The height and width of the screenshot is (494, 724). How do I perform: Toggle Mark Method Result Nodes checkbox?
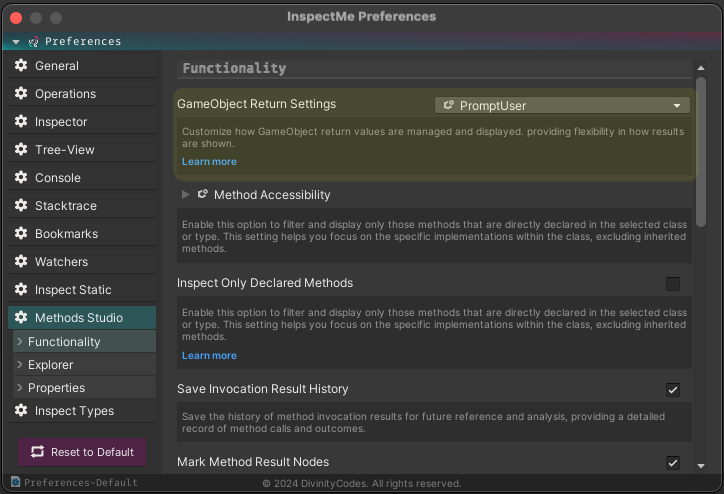[x=673, y=463]
